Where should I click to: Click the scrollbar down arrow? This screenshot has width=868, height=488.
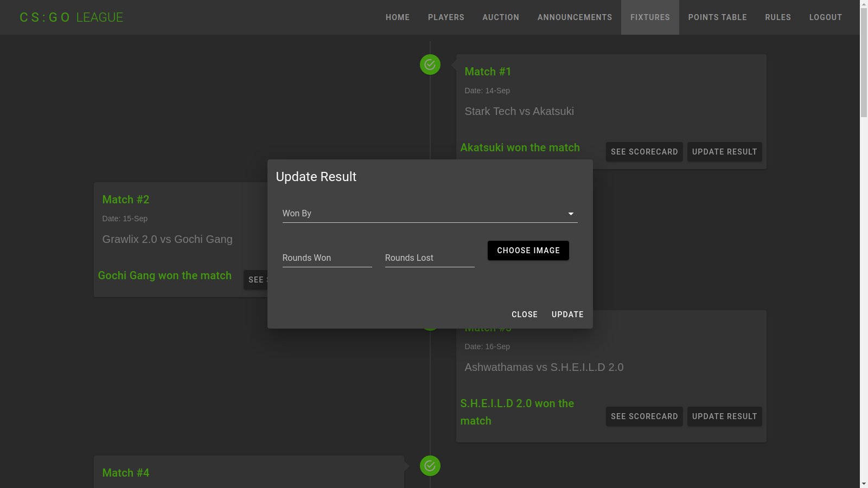(864, 484)
